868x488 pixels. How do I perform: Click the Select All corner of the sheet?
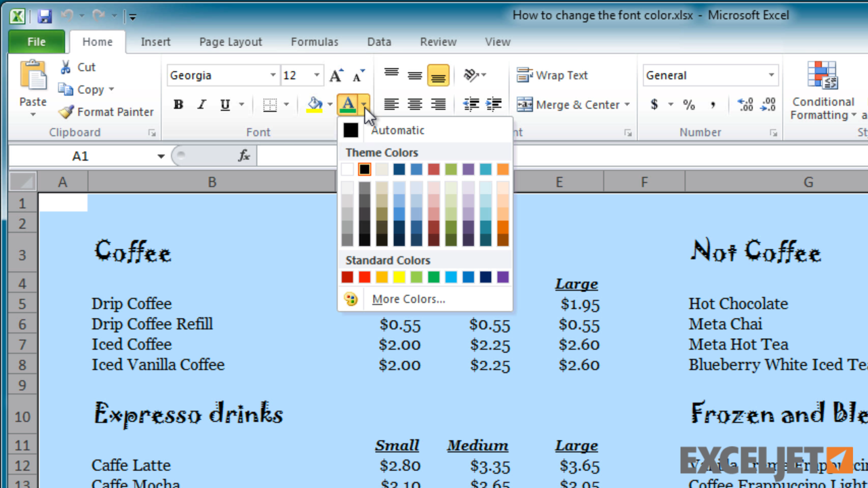[x=22, y=182]
